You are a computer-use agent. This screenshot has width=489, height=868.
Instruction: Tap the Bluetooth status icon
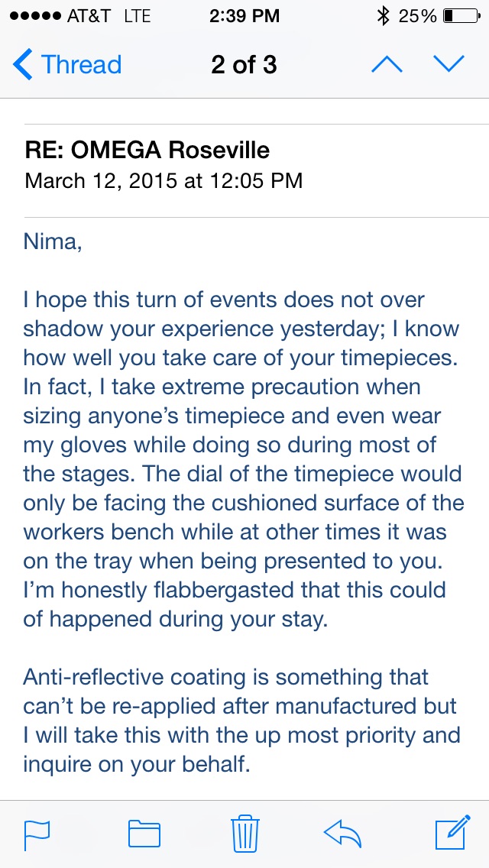[384, 16]
